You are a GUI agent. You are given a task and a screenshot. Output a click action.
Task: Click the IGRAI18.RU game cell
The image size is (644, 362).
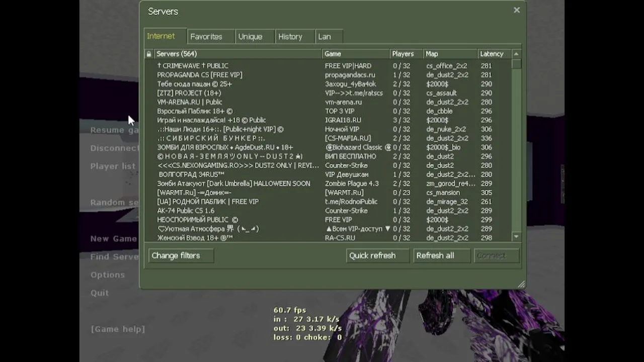[343, 120]
